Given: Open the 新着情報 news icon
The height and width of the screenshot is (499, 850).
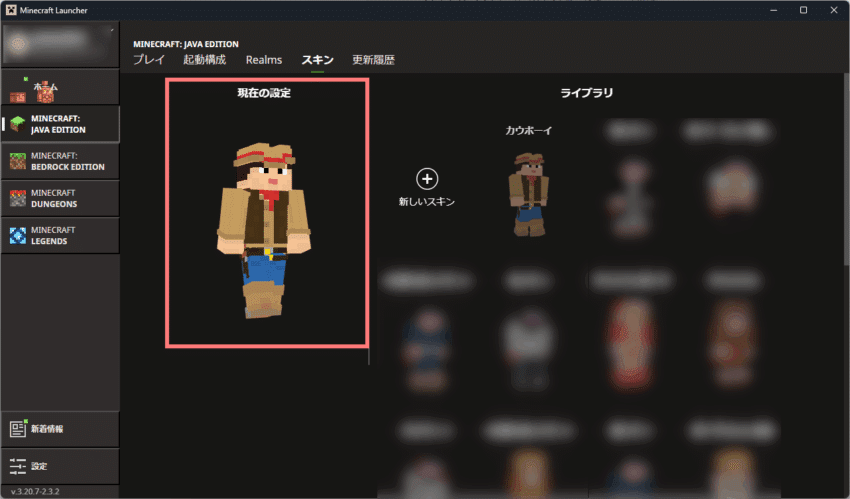Looking at the screenshot, I should point(18,428).
